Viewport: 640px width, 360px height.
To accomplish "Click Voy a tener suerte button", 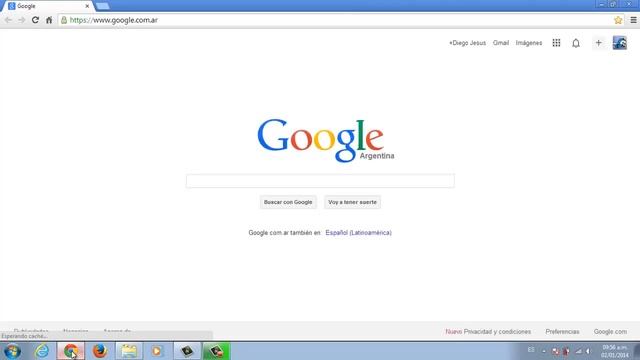I will point(352,202).
